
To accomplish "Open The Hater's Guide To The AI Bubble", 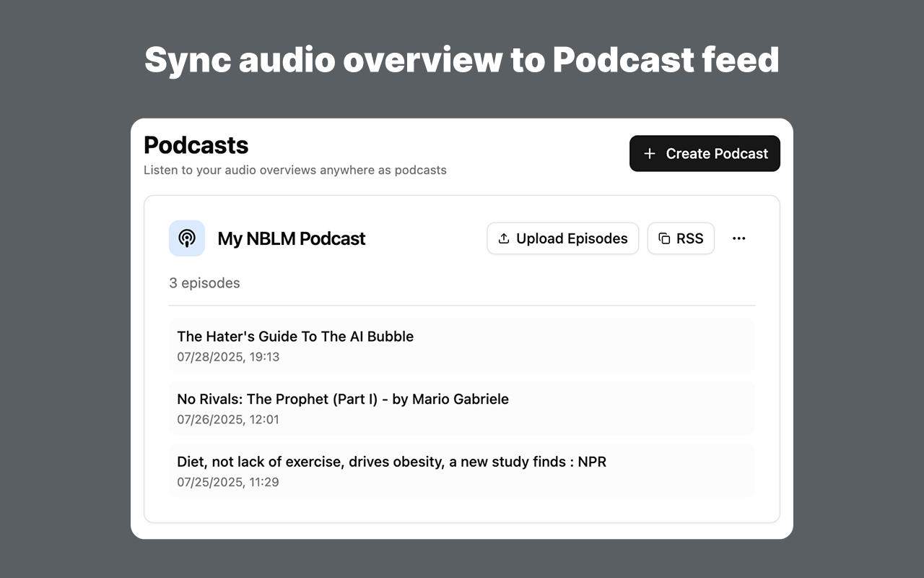I will pyautogui.click(x=295, y=337).
